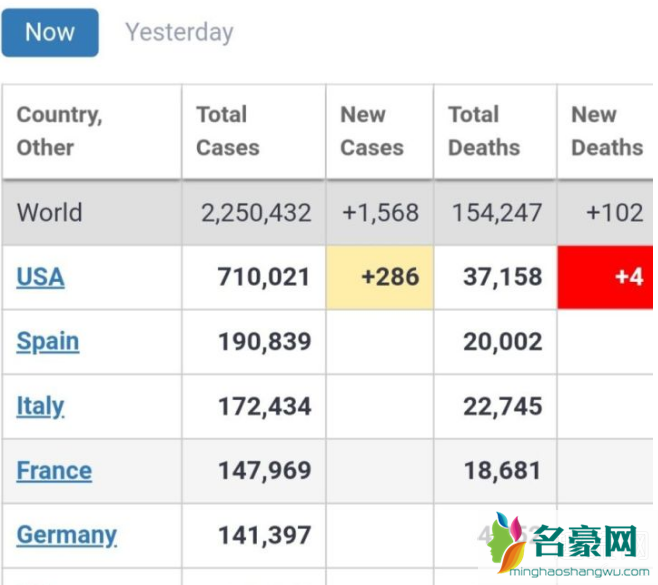Screen dimensions: 658x585
Task: Select the World row label
Action: (x=50, y=212)
